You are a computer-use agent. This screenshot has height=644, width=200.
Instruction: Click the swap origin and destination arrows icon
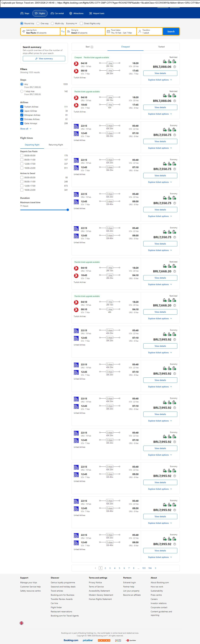[63, 31]
